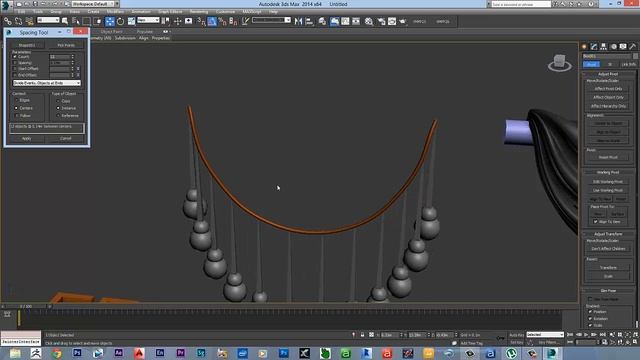Enable the Follow checkbox in Spacing Tool

click(16, 116)
